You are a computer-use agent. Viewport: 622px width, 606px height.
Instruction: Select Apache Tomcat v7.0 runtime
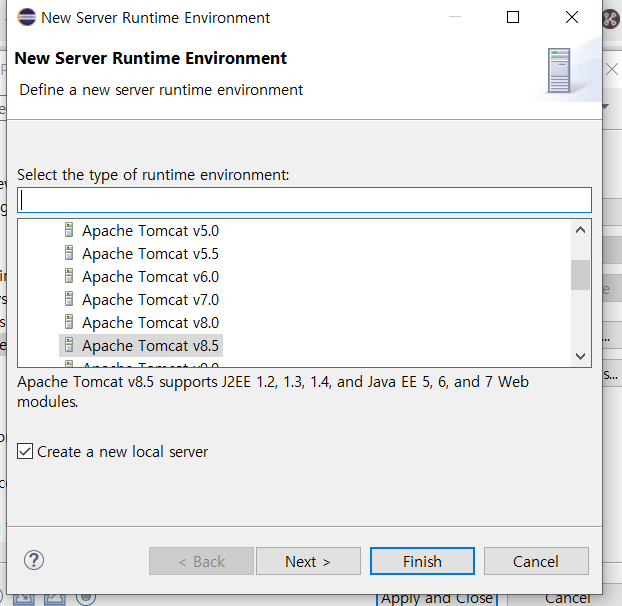[x=150, y=300]
